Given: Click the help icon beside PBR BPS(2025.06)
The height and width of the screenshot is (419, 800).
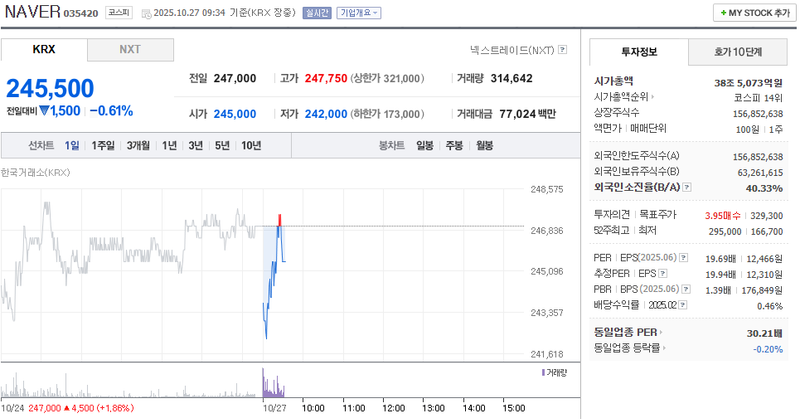Looking at the screenshot, I should [686, 289].
